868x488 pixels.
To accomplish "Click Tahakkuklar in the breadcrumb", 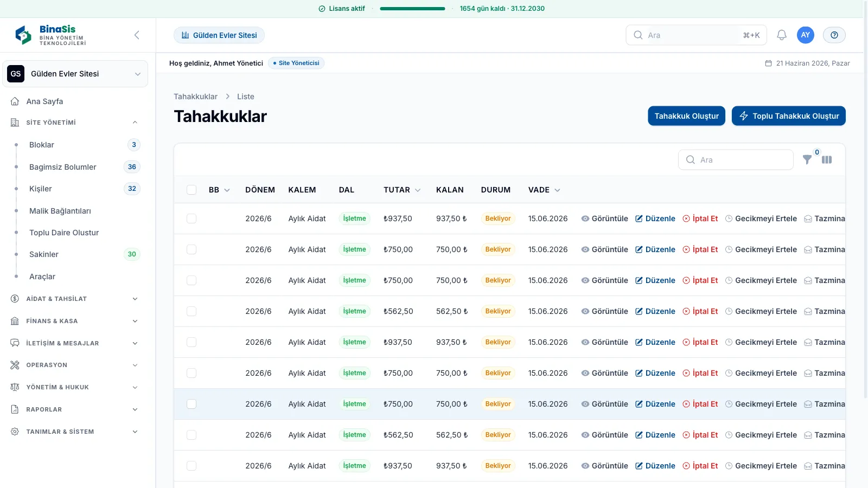I will [195, 97].
